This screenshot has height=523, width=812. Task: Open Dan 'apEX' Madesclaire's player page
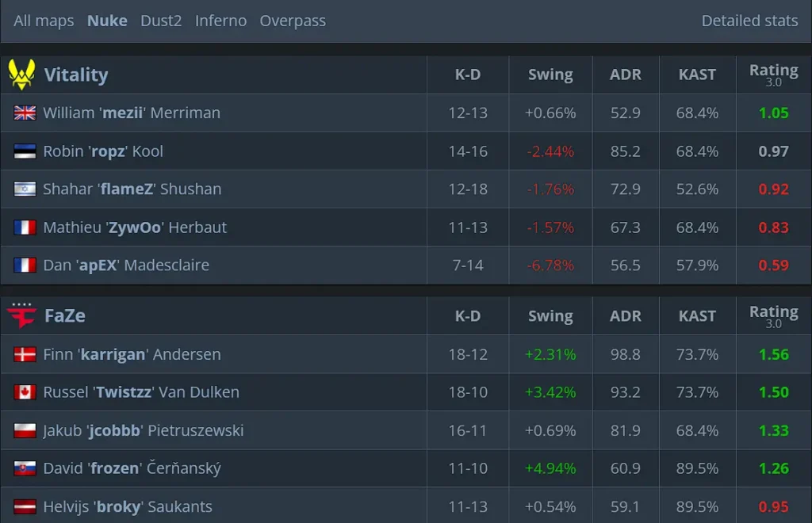click(x=126, y=265)
